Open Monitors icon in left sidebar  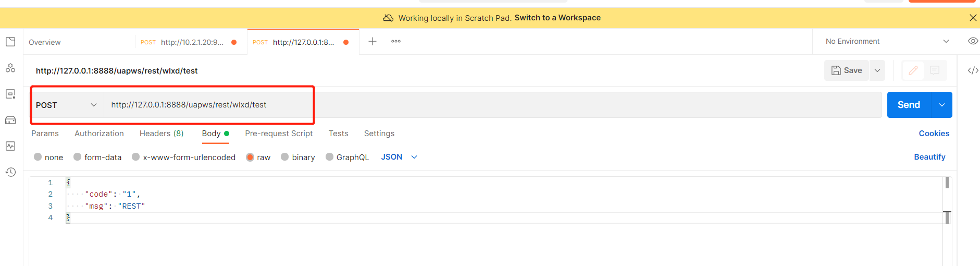[x=10, y=146]
